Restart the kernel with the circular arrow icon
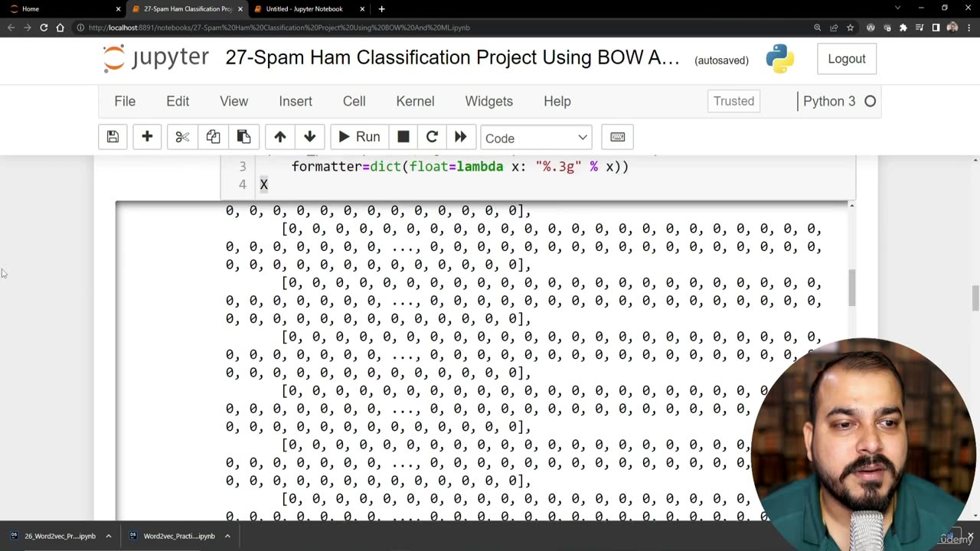 (432, 137)
